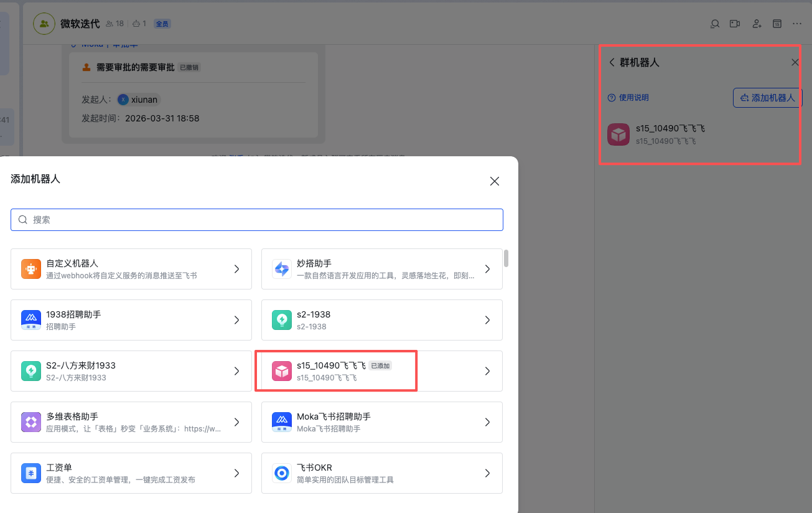Click the pink s15_10490飞飞飞 icon in dialog
The image size is (812, 513).
(x=282, y=371)
